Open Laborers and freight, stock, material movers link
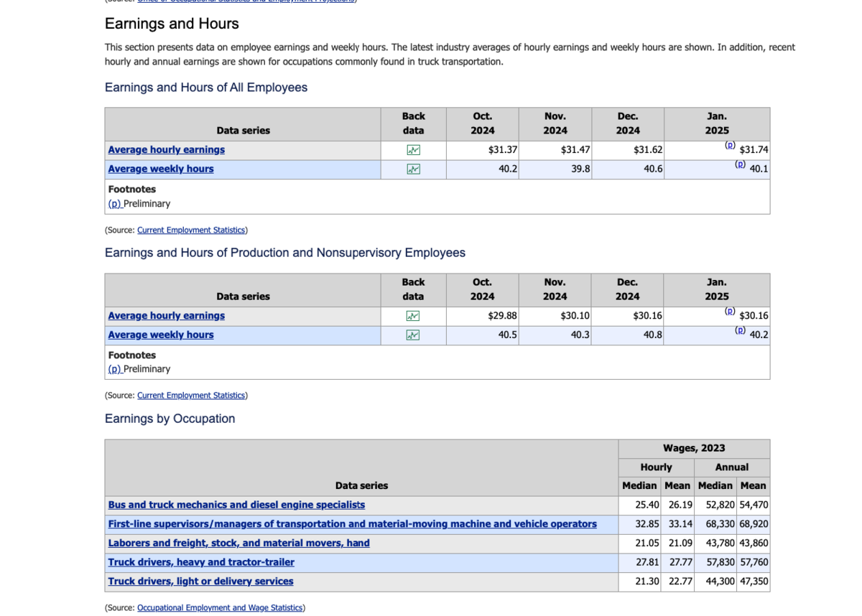Image resolution: width=862 pixels, height=616 pixels. [x=238, y=543]
